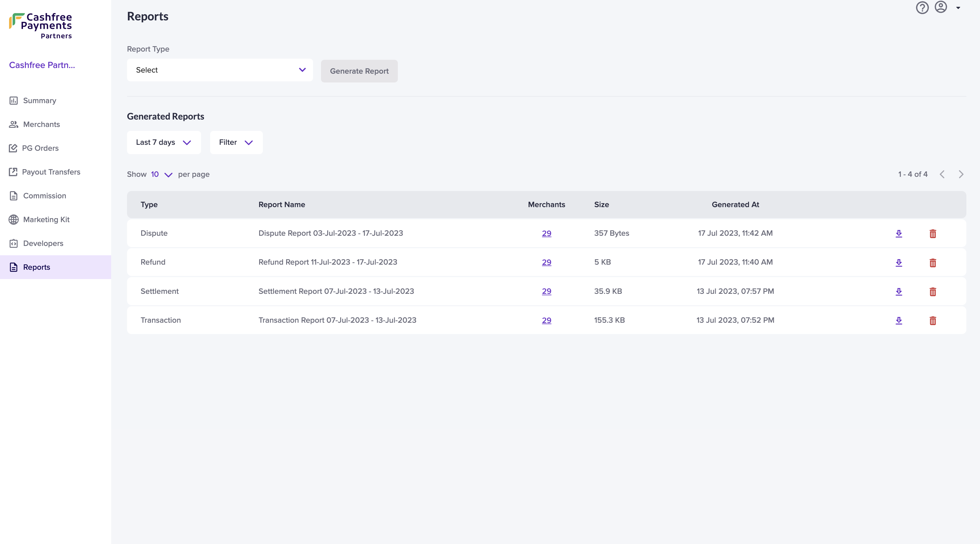Click the Cashfree Partn... account name
Image resolution: width=980 pixels, height=544 pixels.
(x=42, y=65)
